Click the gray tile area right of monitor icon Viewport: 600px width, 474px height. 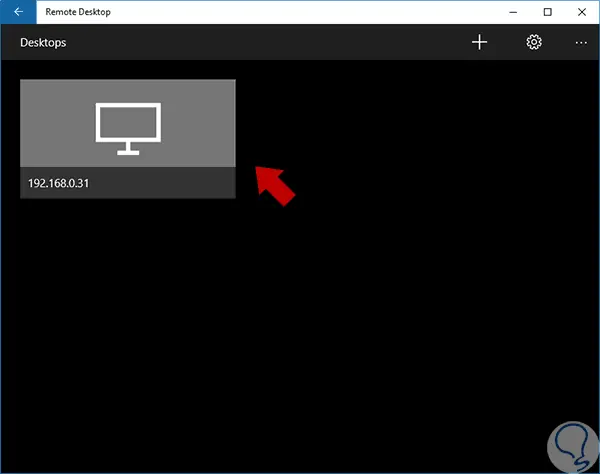198,123
